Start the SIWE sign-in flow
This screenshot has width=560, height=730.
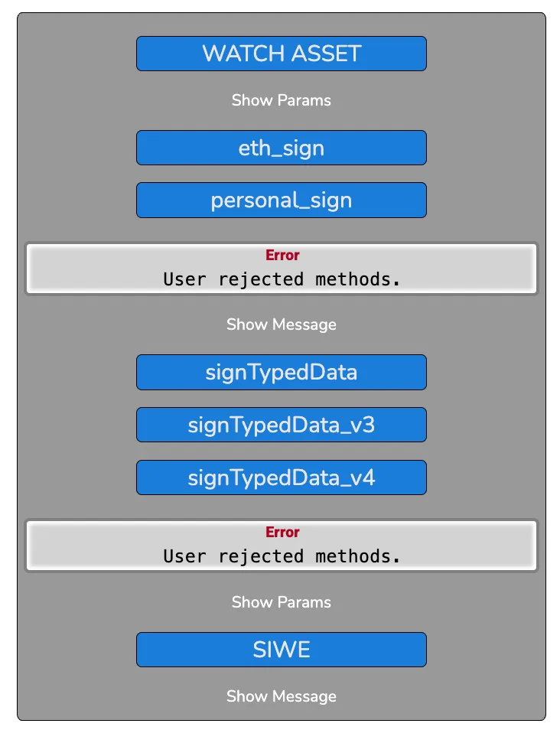pyautogui.click(x=281, y=649)
